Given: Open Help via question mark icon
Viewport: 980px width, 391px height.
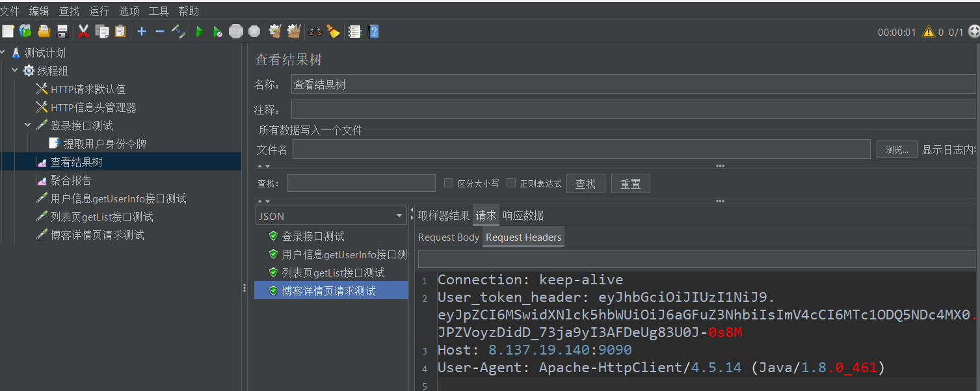Looking at the screenshot, I should pyautogui.click(x=373, y=31).
